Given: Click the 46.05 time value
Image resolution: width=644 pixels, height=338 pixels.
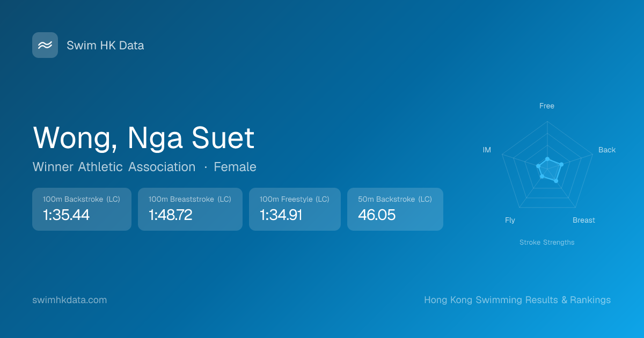Looking at the screenshot, I should tap(377, 215).
